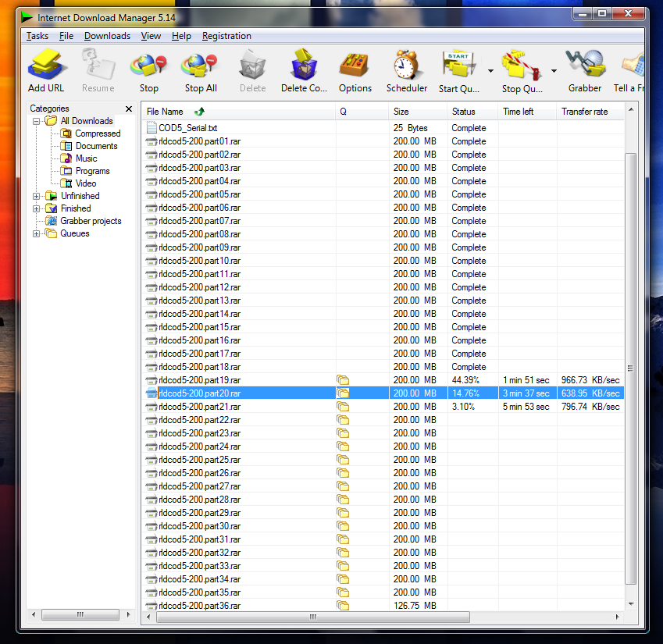
Task: Click the horizontal scrollbar thumb of file list
Action: (x=313, y=617)
